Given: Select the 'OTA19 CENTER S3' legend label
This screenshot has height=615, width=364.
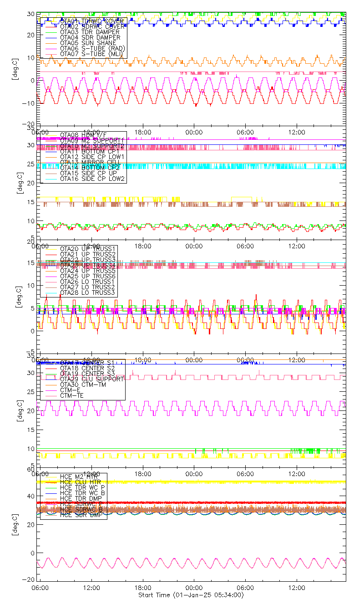Looking at the screenshot, I should coord(88,374).
